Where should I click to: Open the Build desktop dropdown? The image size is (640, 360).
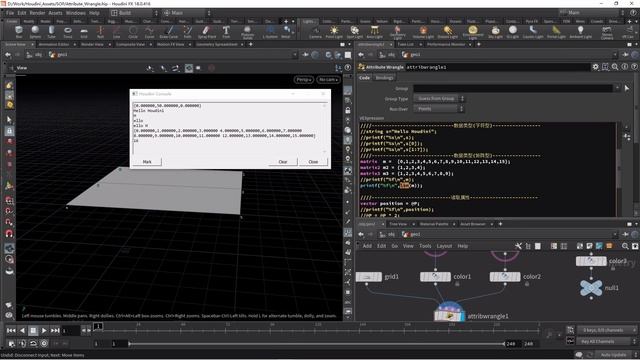pos(133,13)
